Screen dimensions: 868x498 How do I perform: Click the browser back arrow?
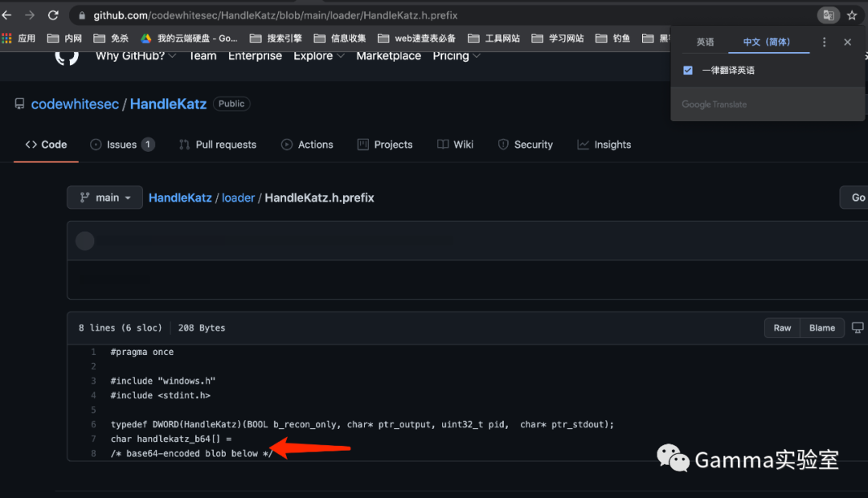pyautogui.click(x=6, y=15)
